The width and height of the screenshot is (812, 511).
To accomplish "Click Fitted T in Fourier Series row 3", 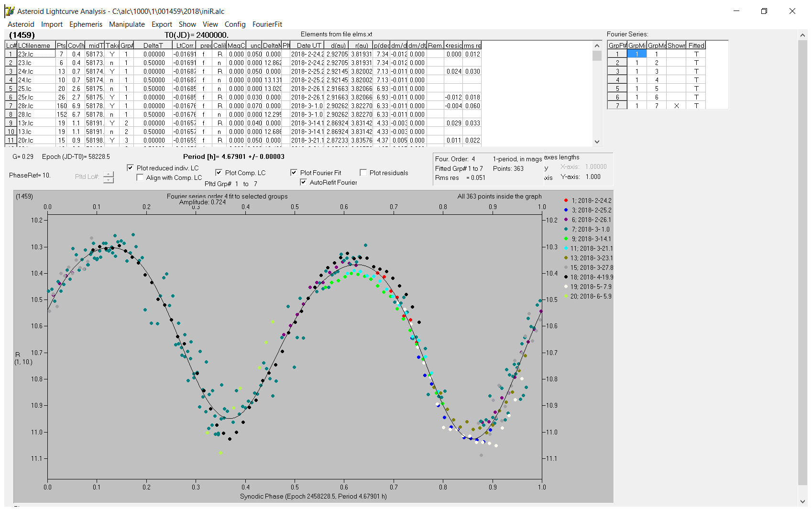I will point(696,71).
